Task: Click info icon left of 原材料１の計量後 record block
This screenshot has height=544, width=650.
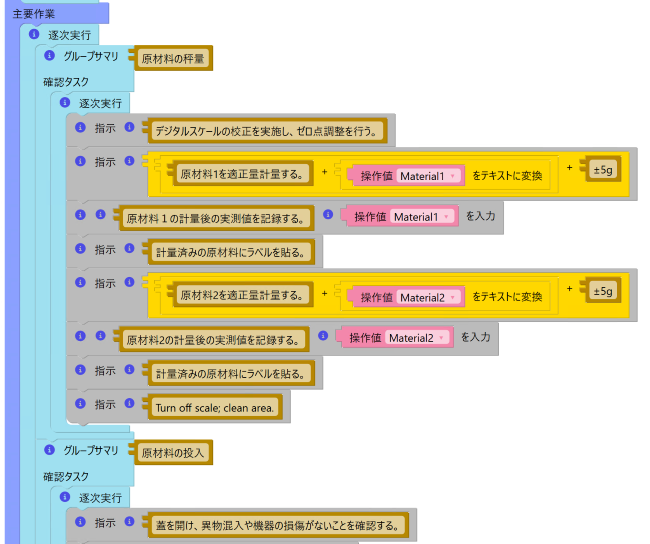Action: (x=80, y=215)
